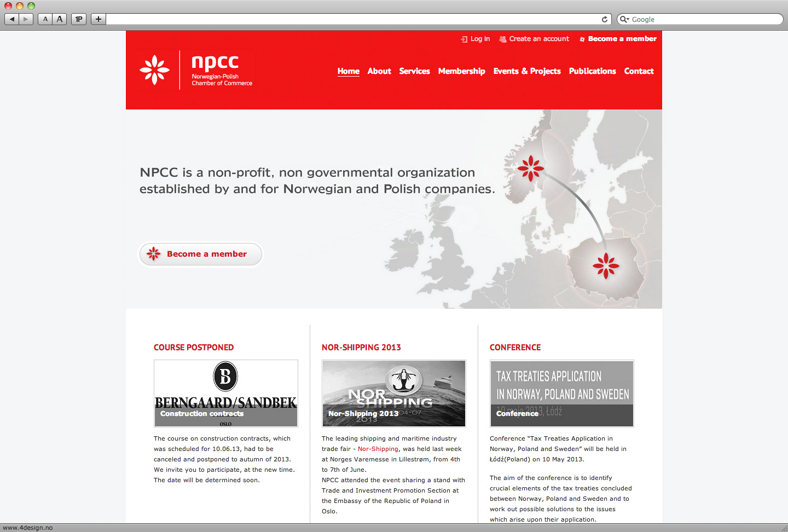Click the people icon beside Create an account
This screenshot has width=788, height=532.
click(503, 39)
